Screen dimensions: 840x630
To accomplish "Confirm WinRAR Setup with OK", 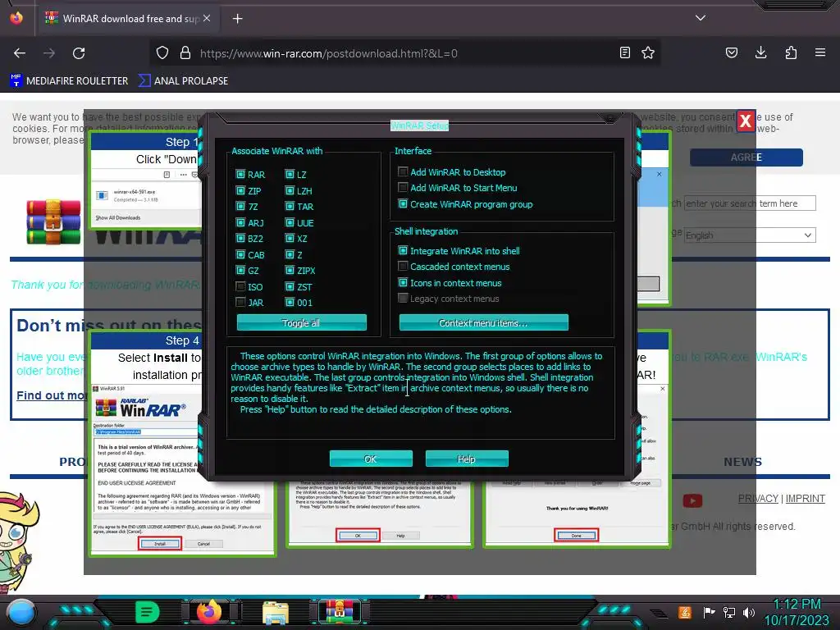I will [x=371, y=459].
